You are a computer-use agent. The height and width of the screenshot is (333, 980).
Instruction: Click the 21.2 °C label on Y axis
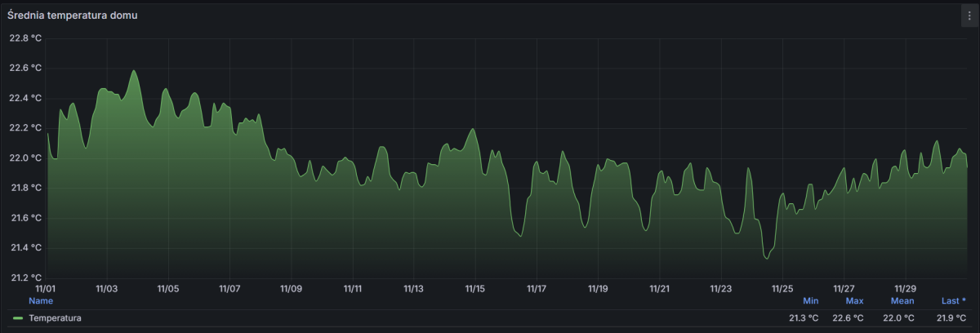pyautogui.click(x=25, y=277)
